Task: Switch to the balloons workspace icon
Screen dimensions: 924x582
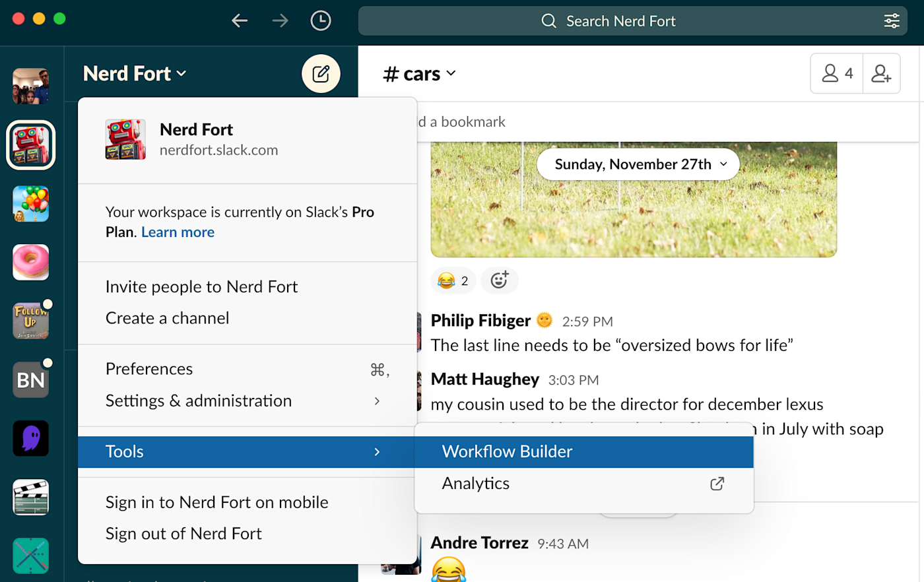Action: point(30,204)
